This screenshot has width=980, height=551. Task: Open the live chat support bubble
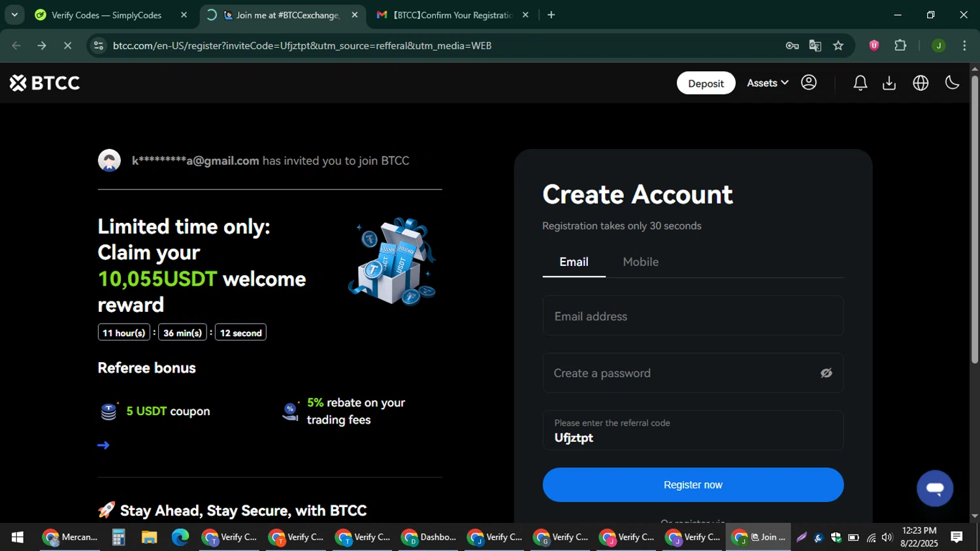tap(935, 488)
